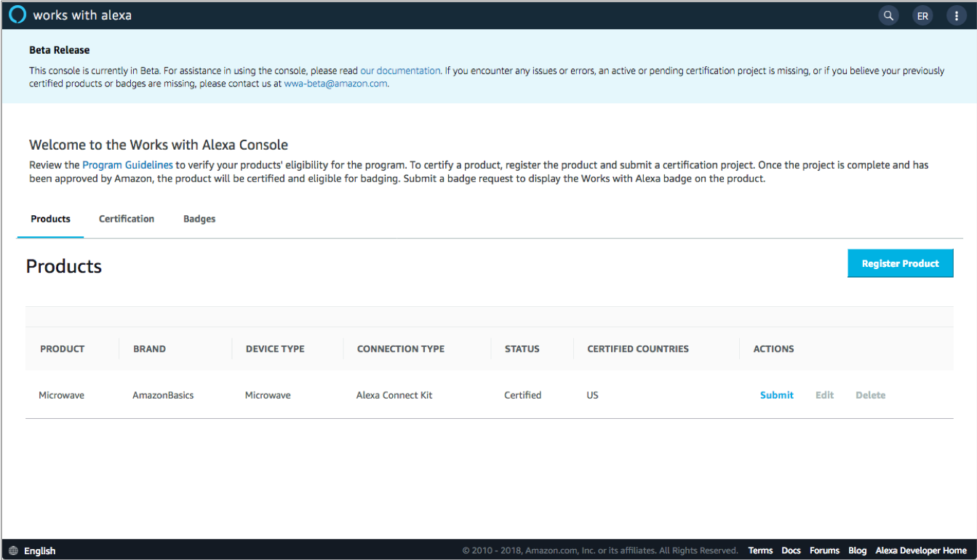Open the Program Guidelines link
The height and width of the screenshot is (560, 977).
click(127, 165)
